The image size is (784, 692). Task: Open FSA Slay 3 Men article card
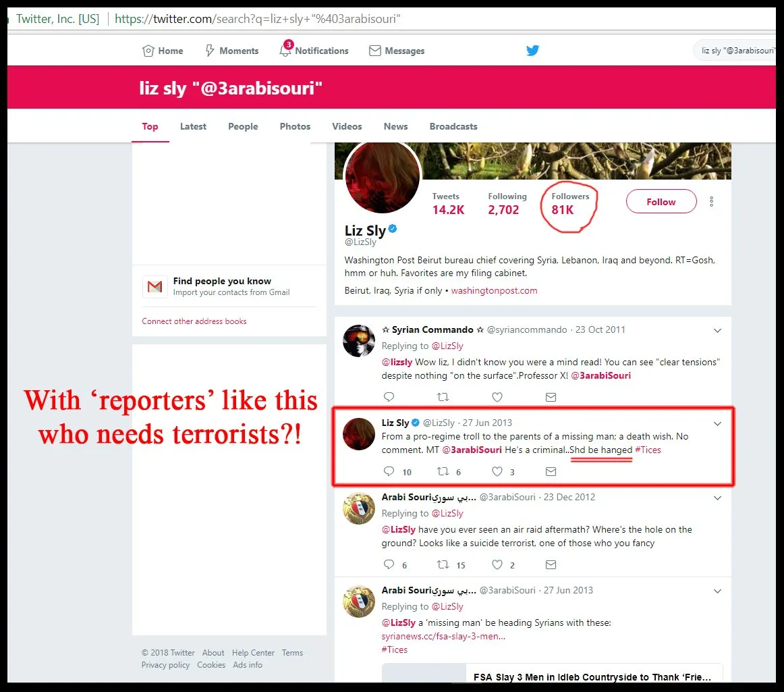coord(552,673)
